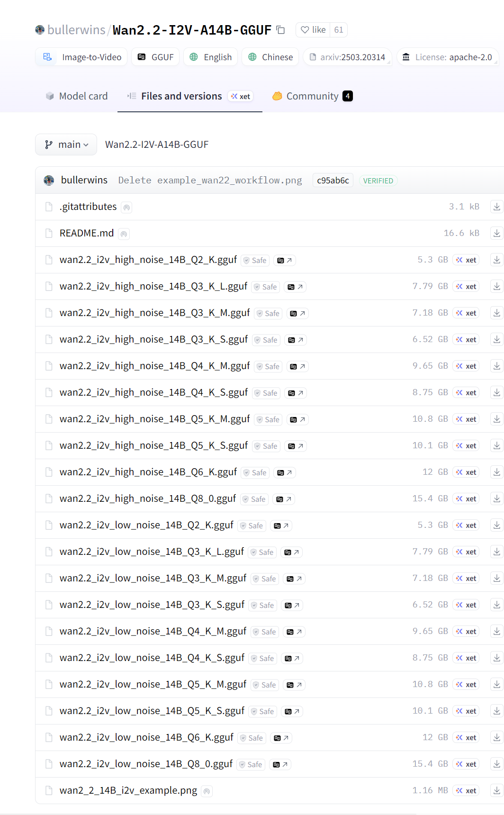Open GGUF viewer for high_noise Q3_K_M file
The image size is (504, 815).
(x=297, y=313)
